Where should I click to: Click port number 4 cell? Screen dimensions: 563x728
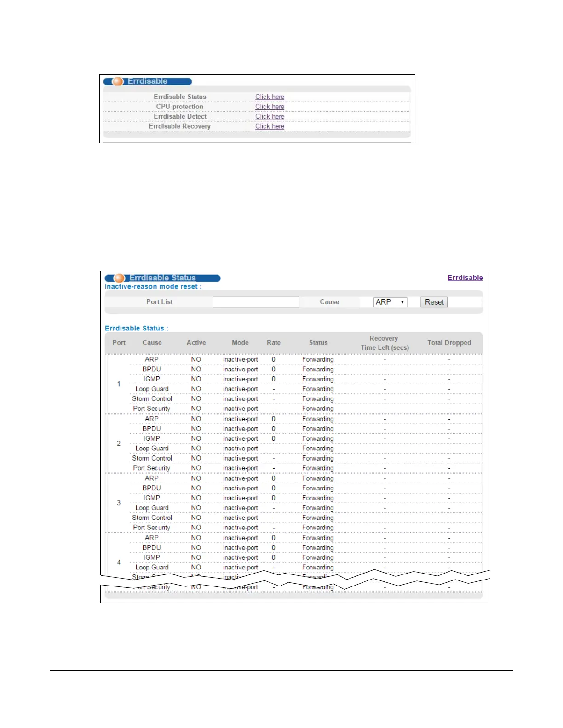(119, 562)
